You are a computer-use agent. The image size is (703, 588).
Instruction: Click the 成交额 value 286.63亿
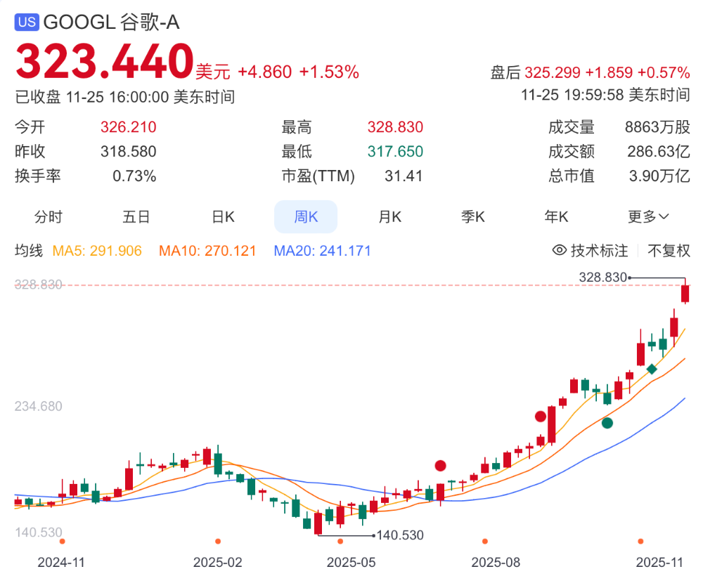(x=658, y=152)
